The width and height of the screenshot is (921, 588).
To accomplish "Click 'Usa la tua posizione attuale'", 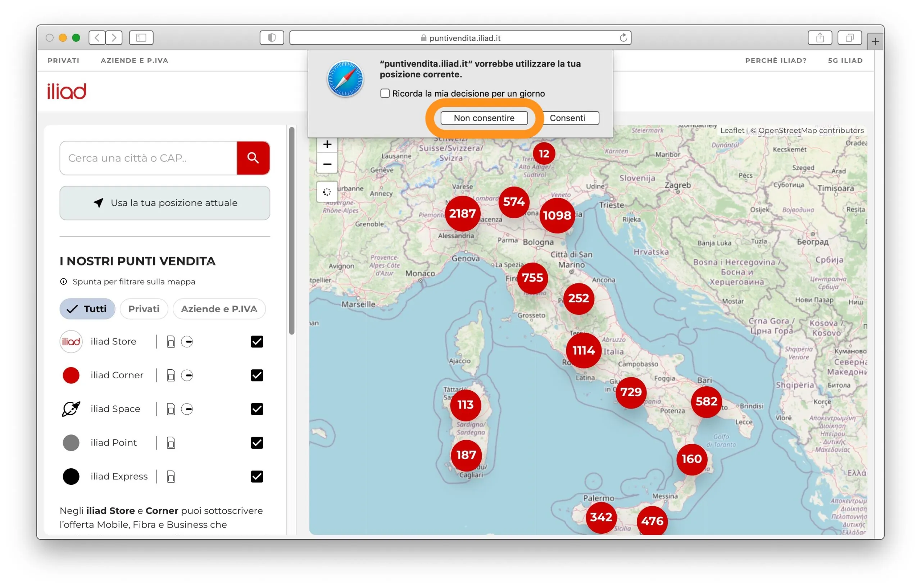I will coord(164,203).
